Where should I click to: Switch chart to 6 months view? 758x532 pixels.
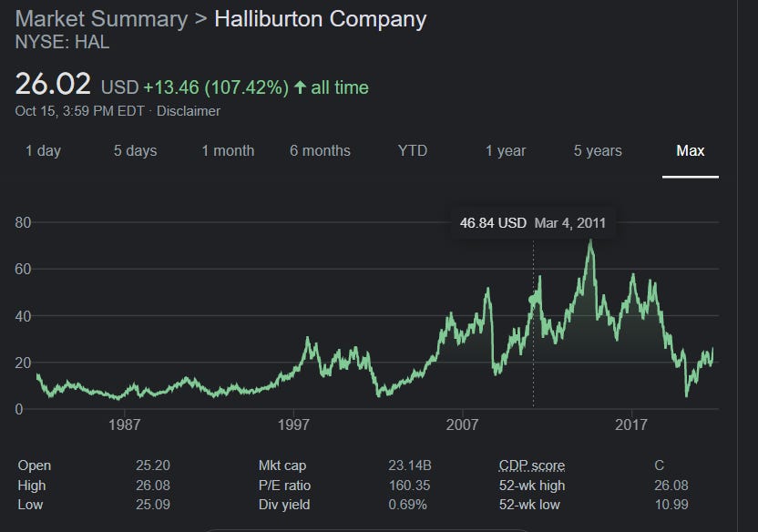click(x=320, y=150)
